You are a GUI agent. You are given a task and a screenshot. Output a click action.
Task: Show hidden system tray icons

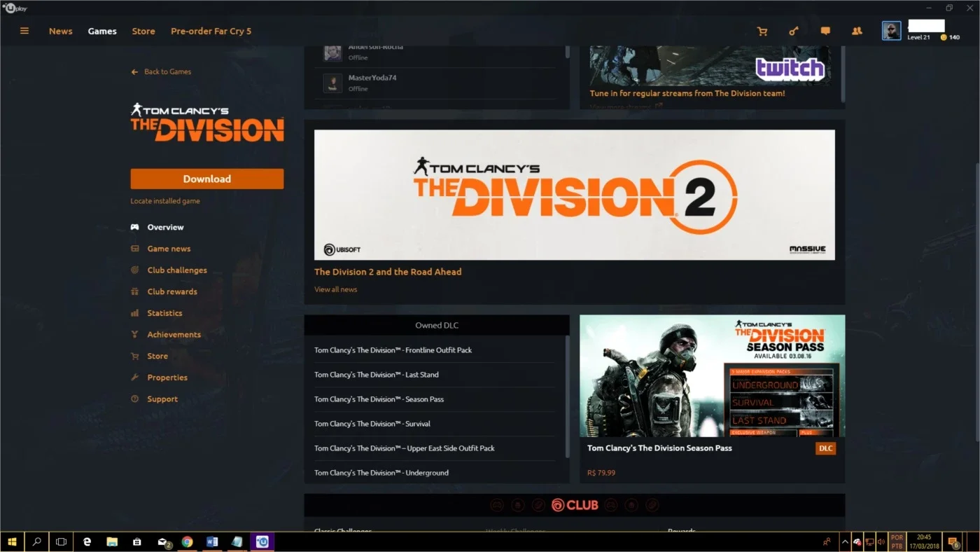844,541
